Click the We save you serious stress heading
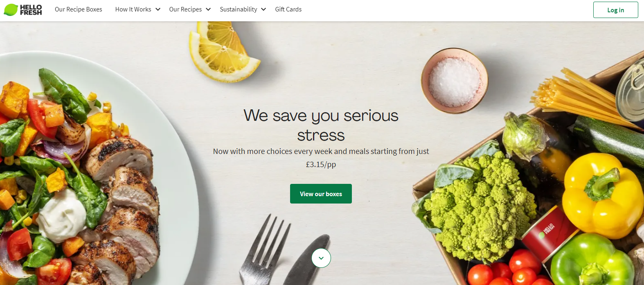 click(321, 125)
